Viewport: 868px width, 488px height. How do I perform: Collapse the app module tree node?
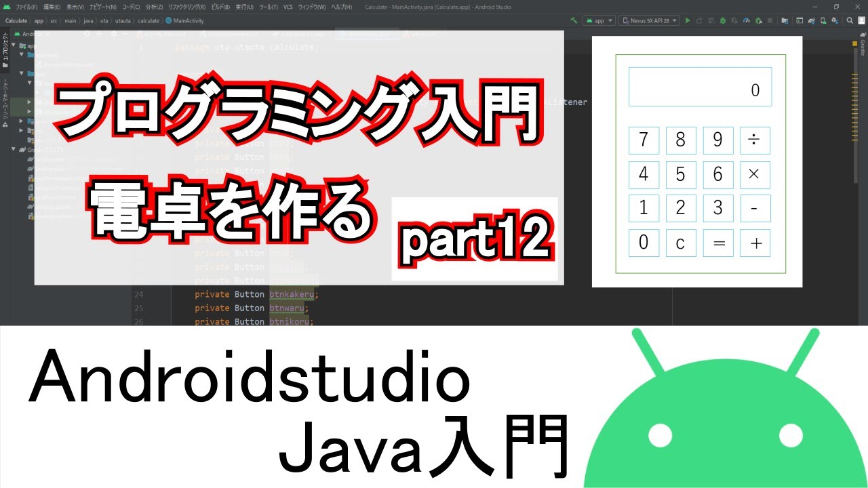tap(13, 45)
